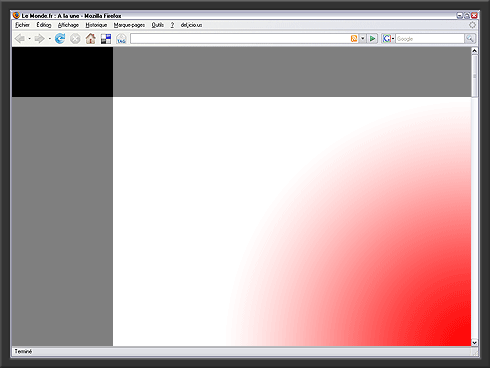Expand the Back history dropdown arrow

coord(30,39)
